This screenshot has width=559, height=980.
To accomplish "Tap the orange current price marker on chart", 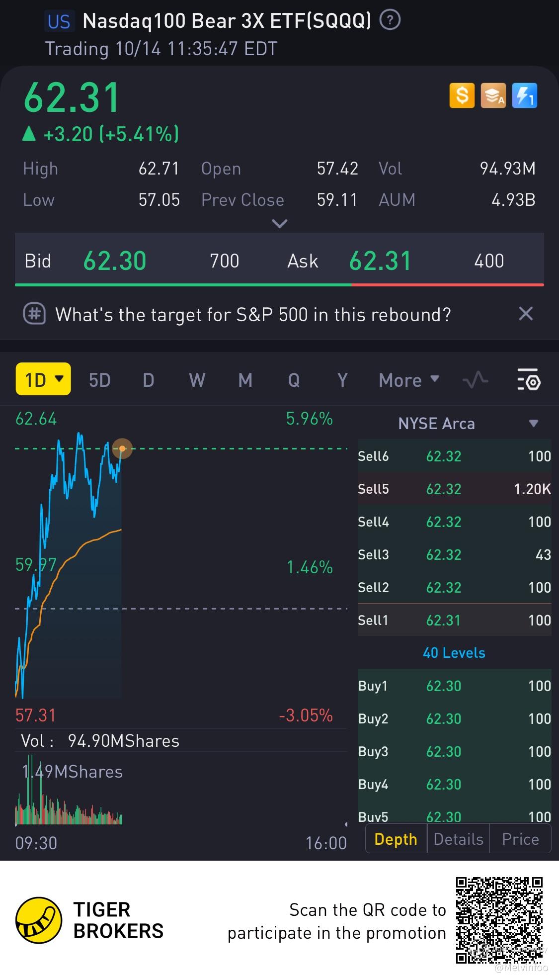I will 122,448.
